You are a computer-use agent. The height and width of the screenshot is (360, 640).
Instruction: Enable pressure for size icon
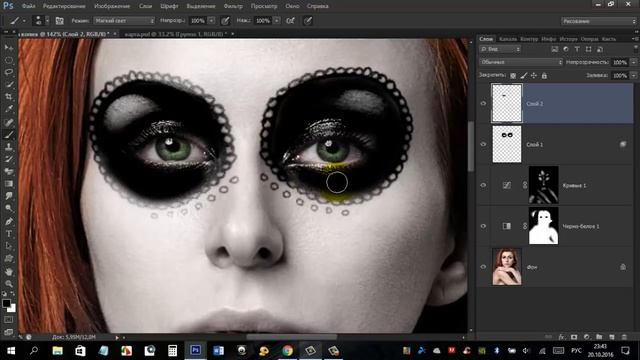308,20
